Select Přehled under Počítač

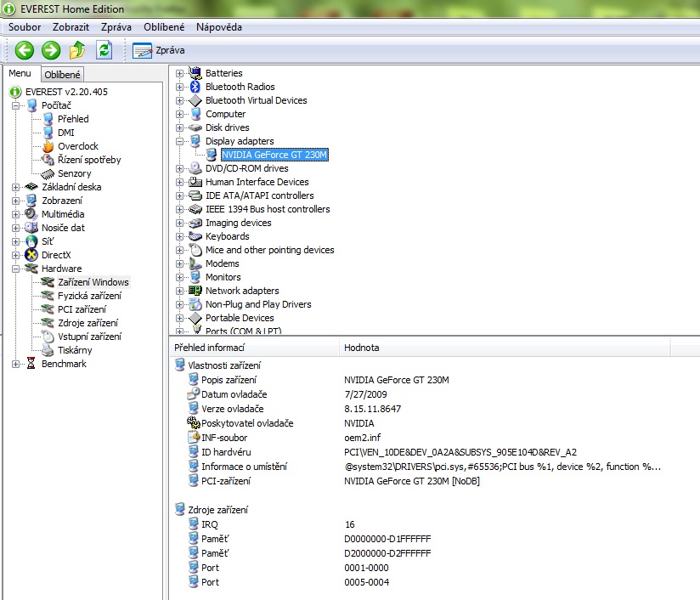tap(73, 119)
